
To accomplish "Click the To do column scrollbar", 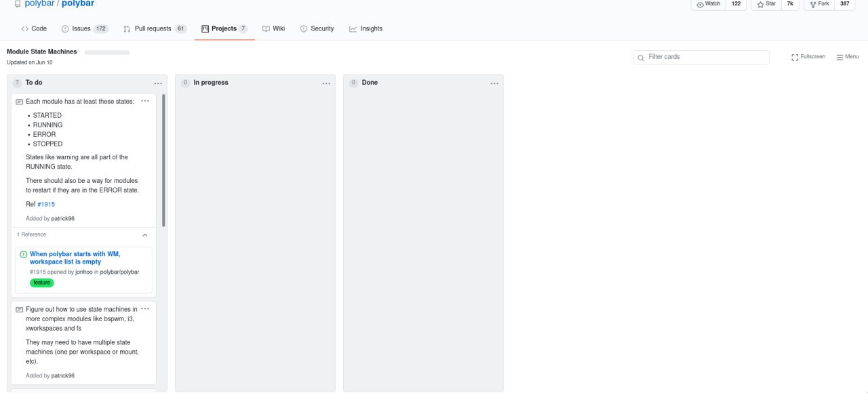I will point(164,161).
